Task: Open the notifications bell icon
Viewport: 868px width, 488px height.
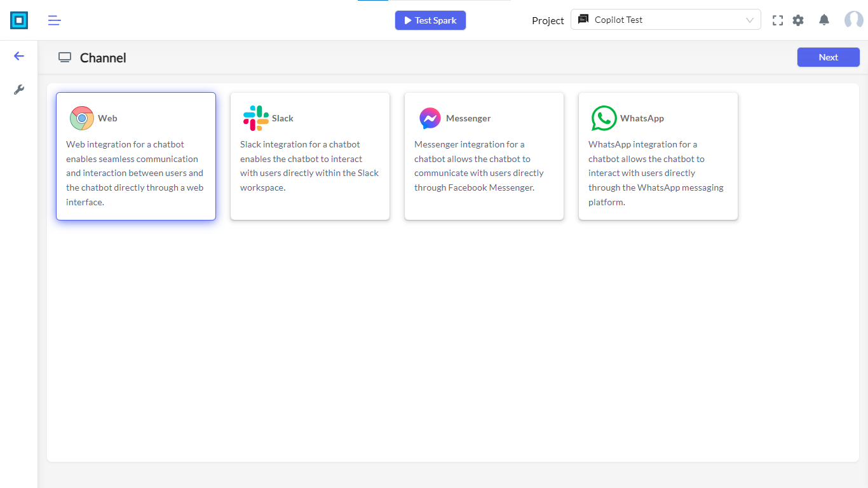Action: pos(824,20)
